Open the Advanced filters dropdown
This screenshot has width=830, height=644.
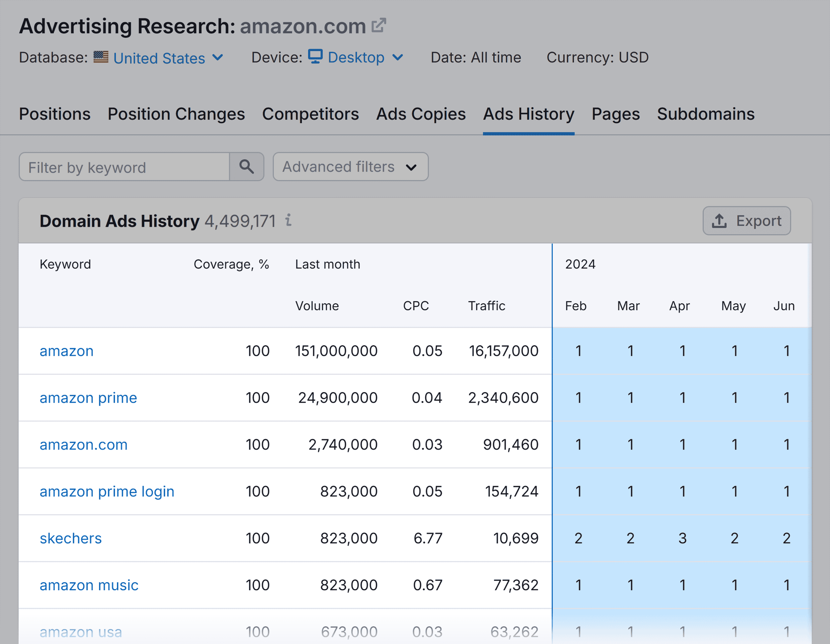(350, 167)
